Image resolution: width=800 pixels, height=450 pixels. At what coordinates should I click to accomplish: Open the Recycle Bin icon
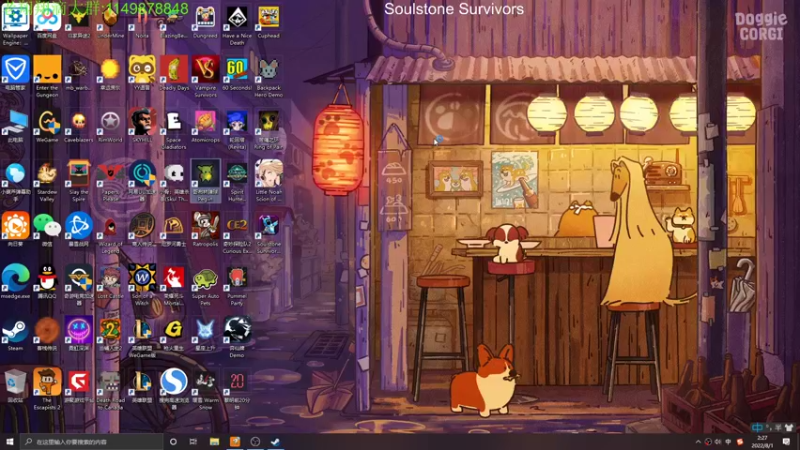click(x=15, y=386)
